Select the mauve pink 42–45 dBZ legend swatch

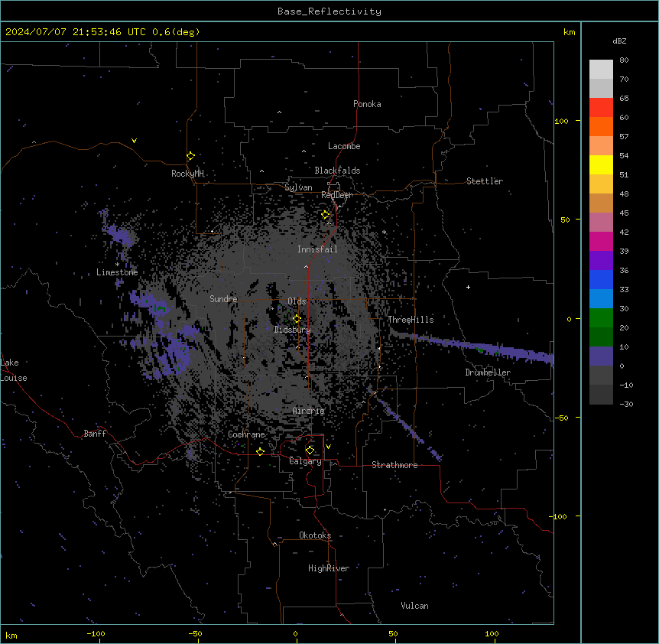601,222
